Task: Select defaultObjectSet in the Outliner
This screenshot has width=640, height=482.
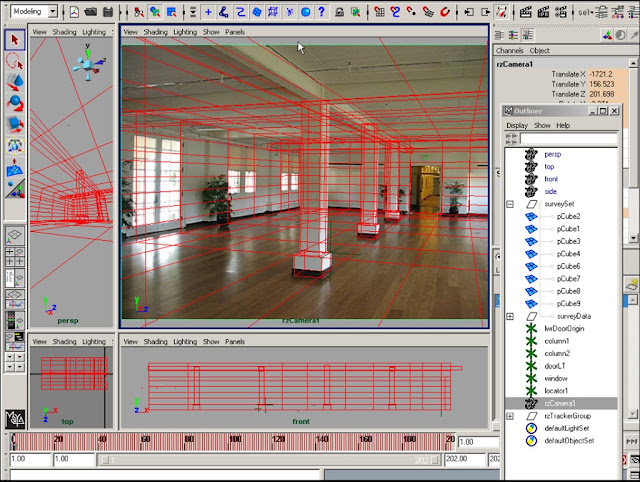Action: pyautogui.click(x=569, y=441)
